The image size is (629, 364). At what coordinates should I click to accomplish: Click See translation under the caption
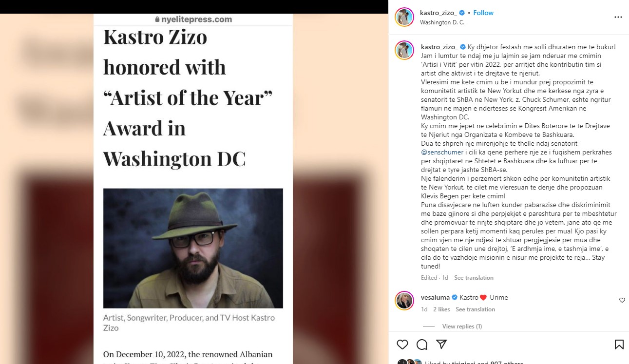pyautogui.click(x=474, y=278)
